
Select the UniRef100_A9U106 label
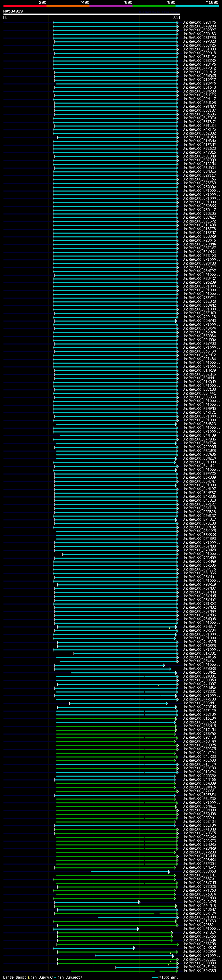coord(199,103)
